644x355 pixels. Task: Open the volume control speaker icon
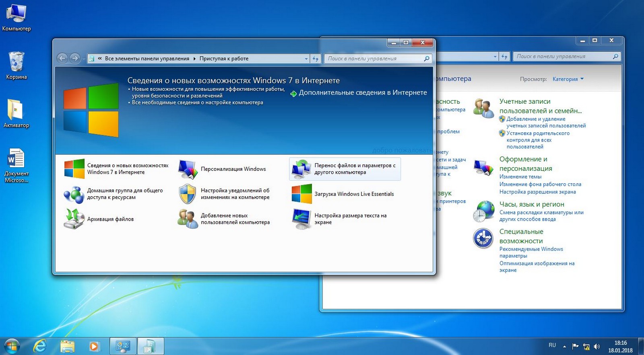click(597, 346)
